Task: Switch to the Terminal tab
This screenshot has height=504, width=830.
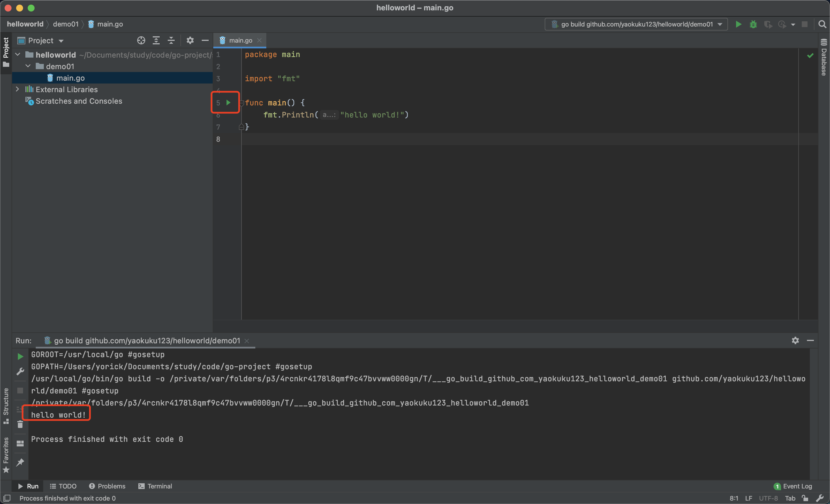Action: [x=155, y=486]
